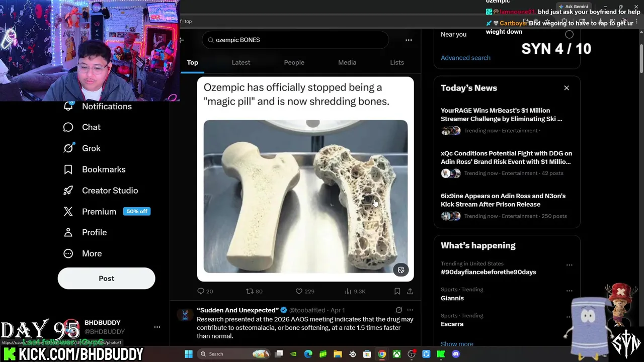Open the Escarra trending topic
Viewport: 644px width, 362px height.
pyautogui.click(x=452, y=324)
